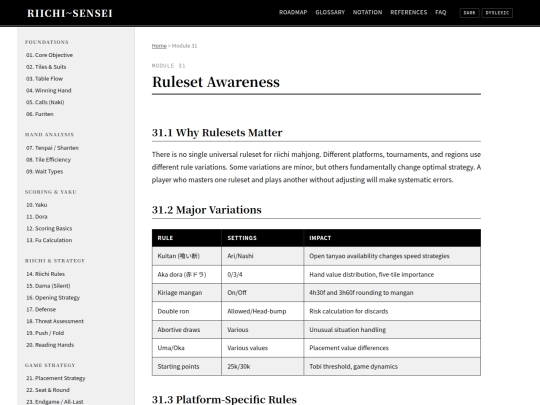Click the GAME STRATEGY section label
The image size is (540, 405).
(50, 365)
